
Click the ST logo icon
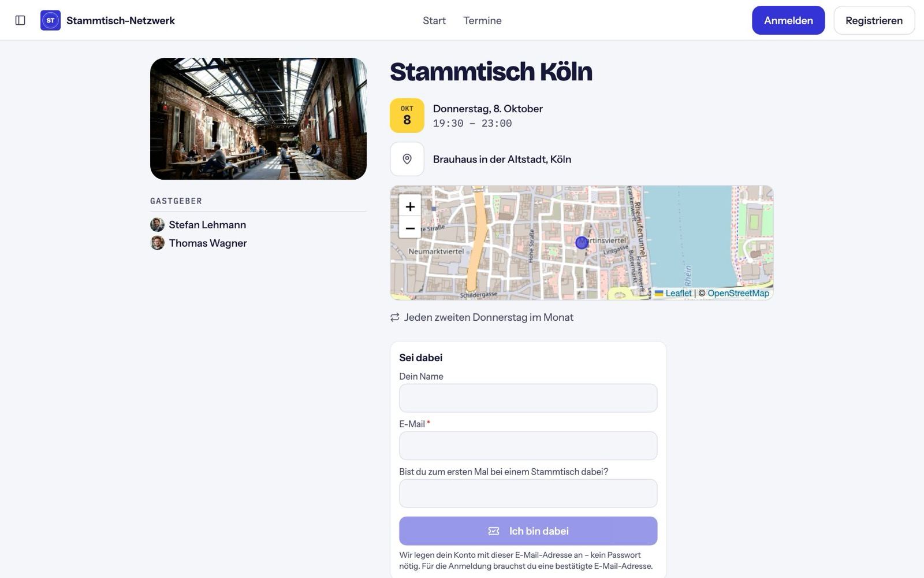50,20
